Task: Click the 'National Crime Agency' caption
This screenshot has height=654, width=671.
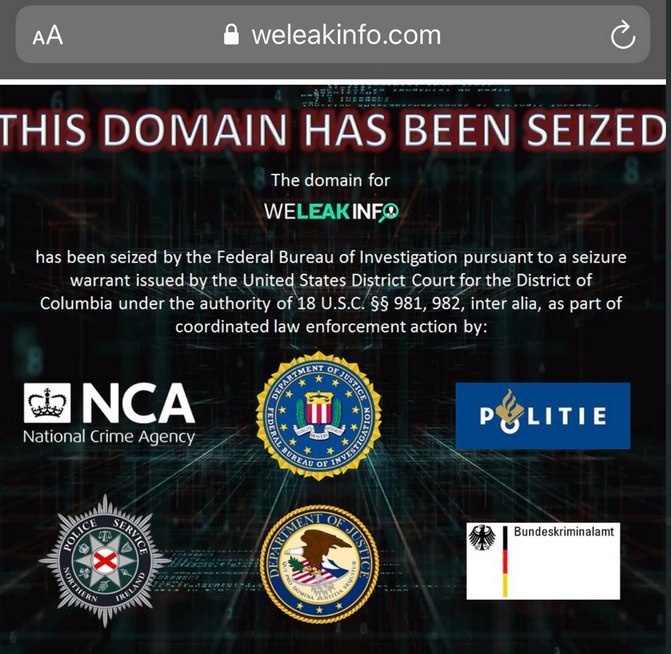Action: coord(109,437)
